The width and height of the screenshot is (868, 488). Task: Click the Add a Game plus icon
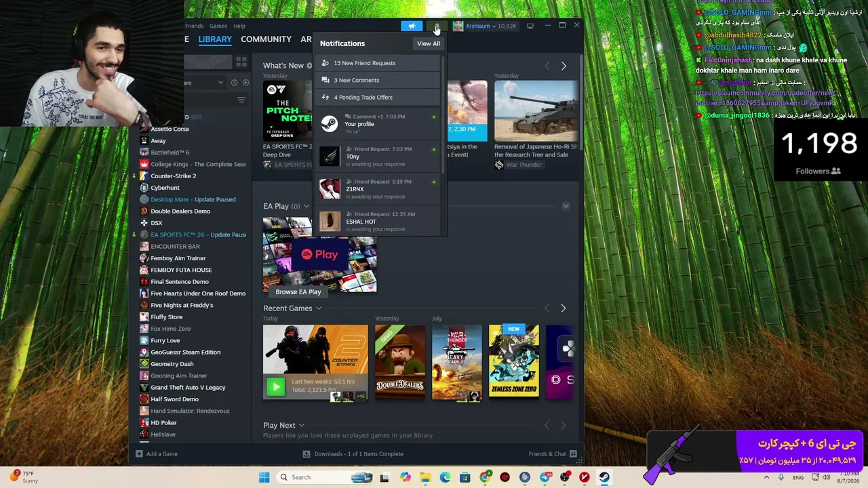tap(139, 453)
